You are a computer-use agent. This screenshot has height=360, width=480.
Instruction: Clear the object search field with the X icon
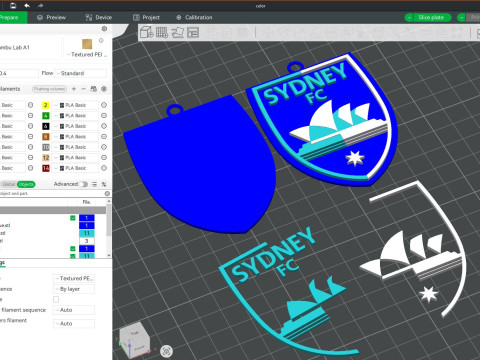[x=107, y=193]
